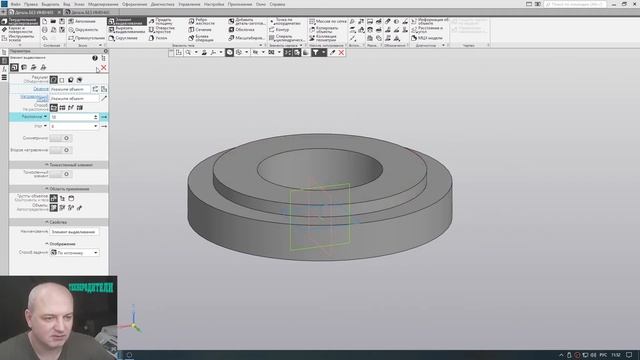The width and height of the screenshot is (640, 360).
Task: Select Auto-detect objects icon
Action: coord(53,208)
